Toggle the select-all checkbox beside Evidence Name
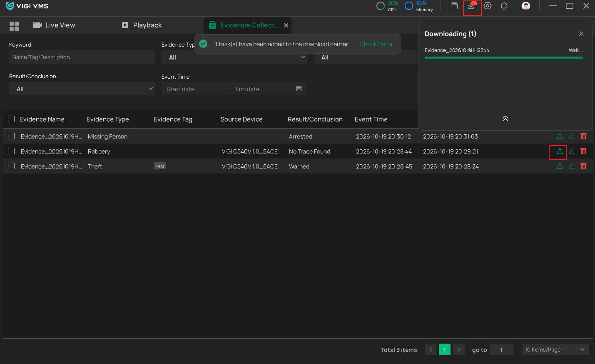The height and width of the screenshot is (364, 595). pos(11,119)
